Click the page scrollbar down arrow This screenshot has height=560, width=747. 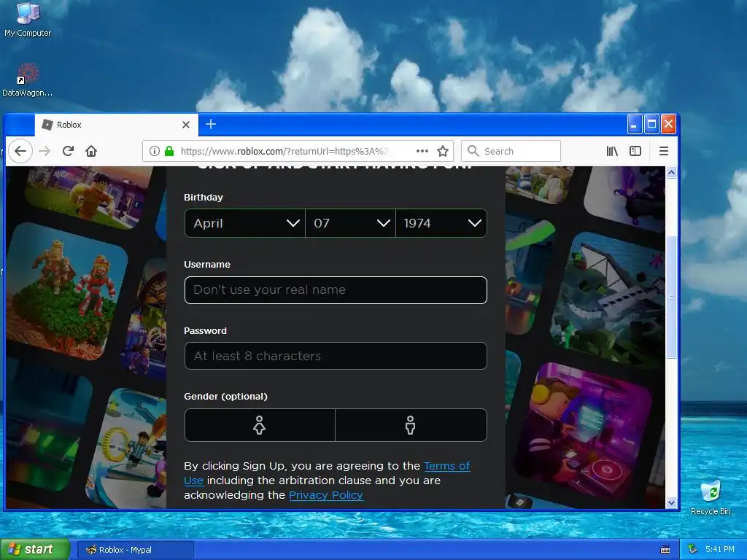click(671, 503)
